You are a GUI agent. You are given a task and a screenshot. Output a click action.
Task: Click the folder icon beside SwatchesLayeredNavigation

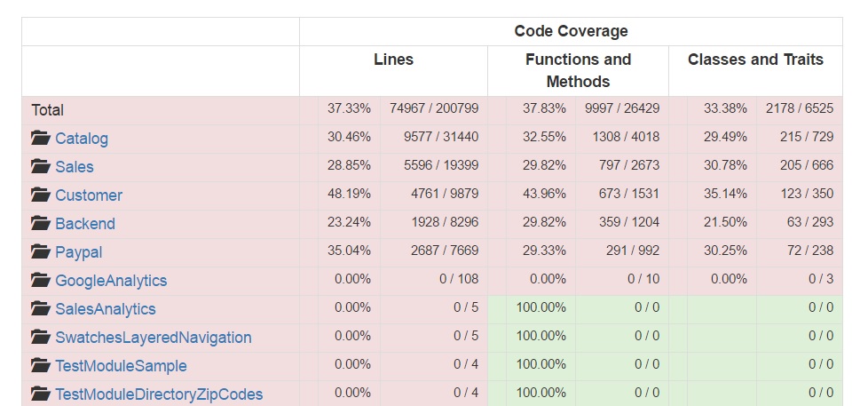coord(40,338)
